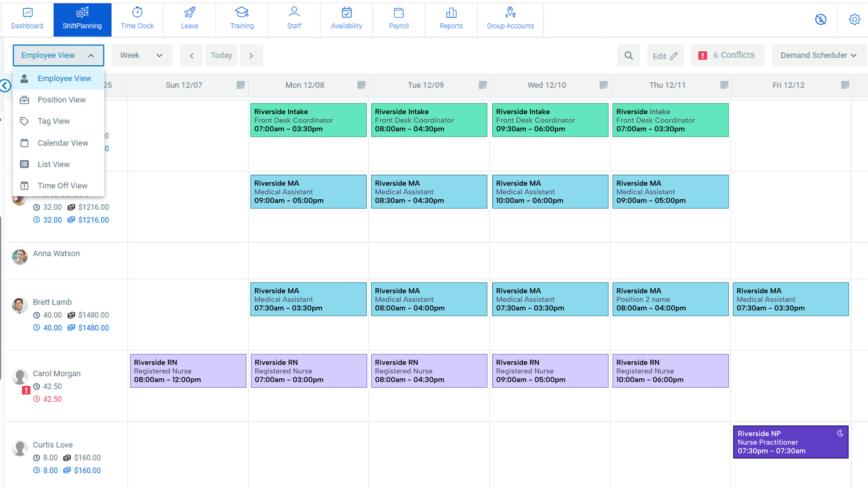Collapse sidebar with left arrow circle icon
The height and width of the screenshot is (488, 868).
click(x=5, y=86)
